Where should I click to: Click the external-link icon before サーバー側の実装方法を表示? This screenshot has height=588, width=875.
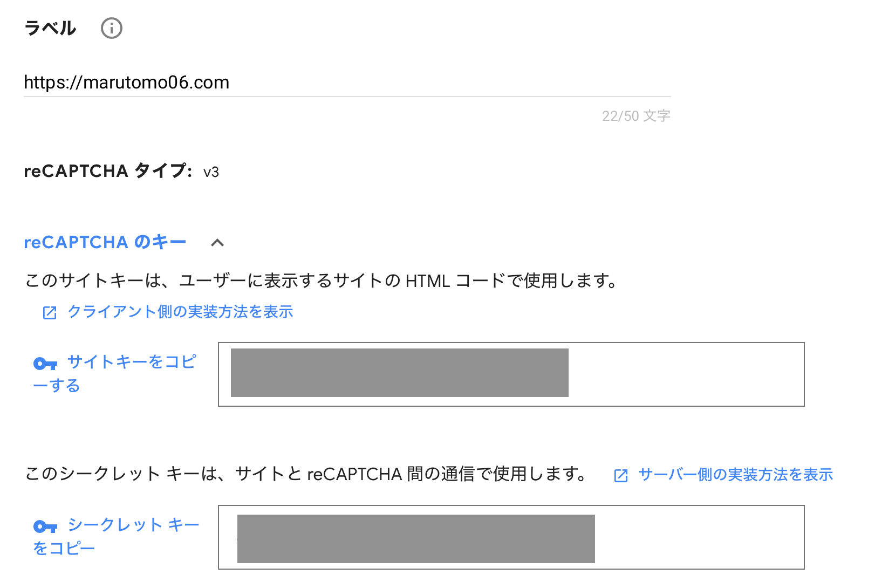pyautogui.click(x=621, y=475)
